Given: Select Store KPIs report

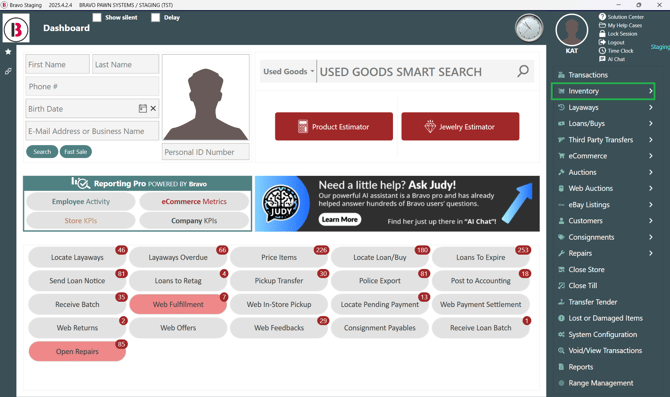Looking at the screenshot, I should point(81,221).
